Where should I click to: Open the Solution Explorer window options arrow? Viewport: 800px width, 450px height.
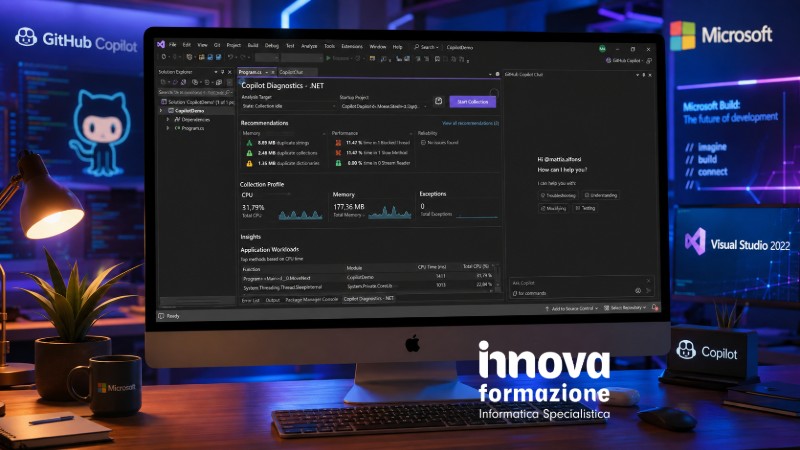216,72
